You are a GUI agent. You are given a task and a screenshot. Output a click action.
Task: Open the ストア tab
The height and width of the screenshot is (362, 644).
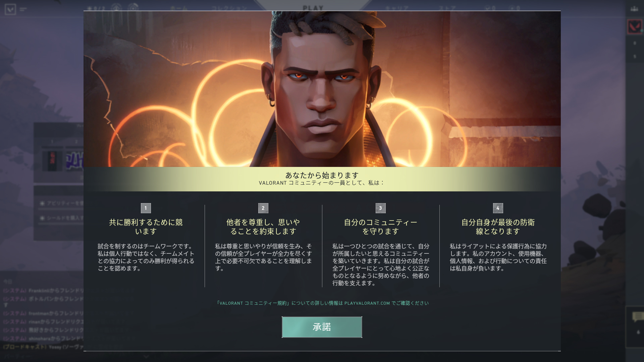click(447, 8)
